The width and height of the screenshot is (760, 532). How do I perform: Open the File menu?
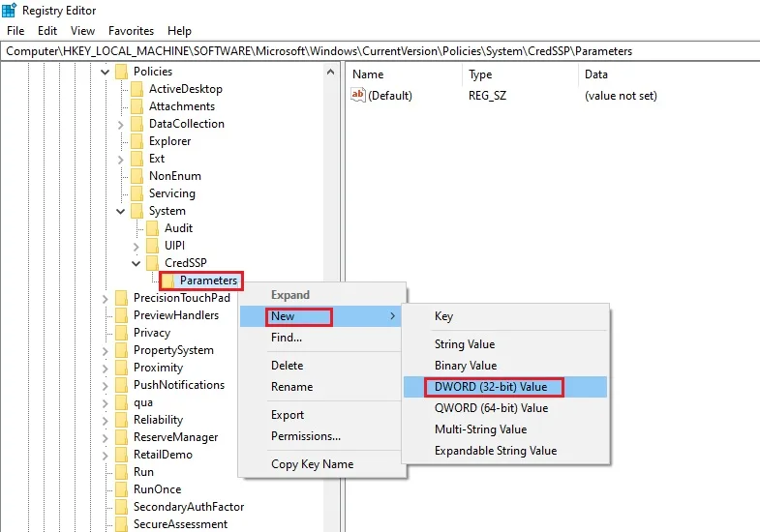tap(15, 31)
